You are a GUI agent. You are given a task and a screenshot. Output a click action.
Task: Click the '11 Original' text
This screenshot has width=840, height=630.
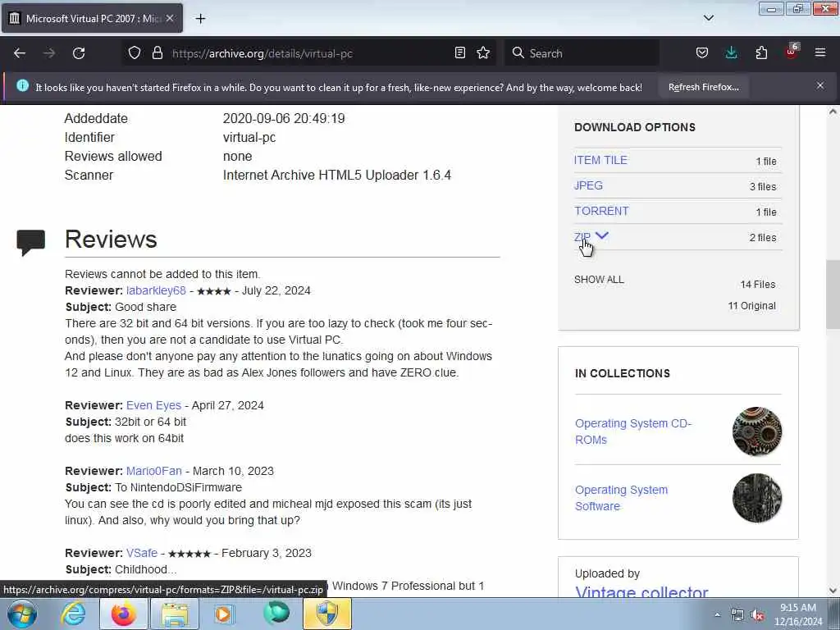point(751,306)
